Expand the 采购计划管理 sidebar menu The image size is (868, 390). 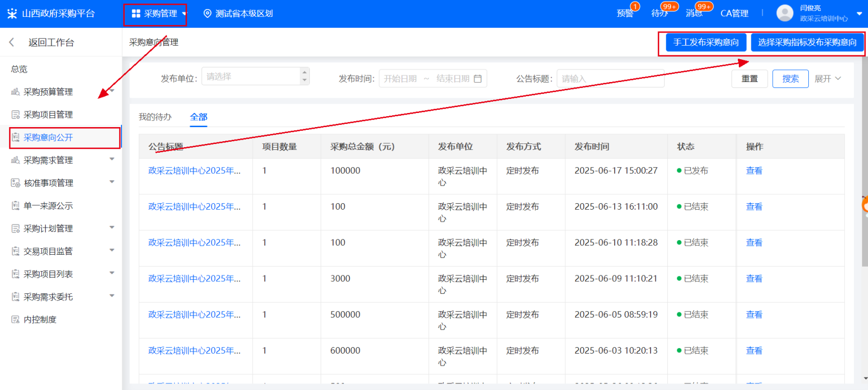pos(112,228)
